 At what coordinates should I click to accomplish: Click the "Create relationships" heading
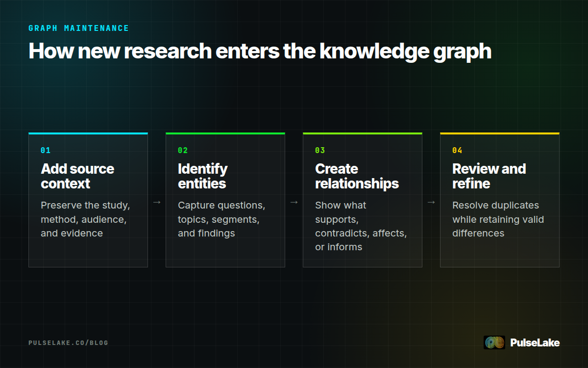[357, 176]
